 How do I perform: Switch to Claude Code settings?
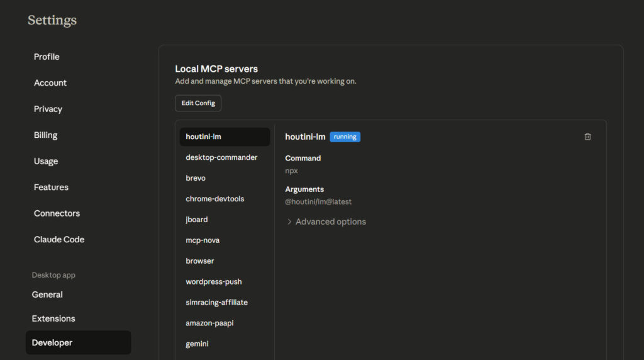59,240
